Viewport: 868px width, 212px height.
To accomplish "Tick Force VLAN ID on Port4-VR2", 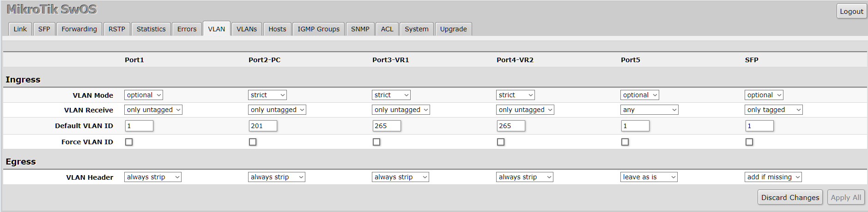I will coord(501,142).
